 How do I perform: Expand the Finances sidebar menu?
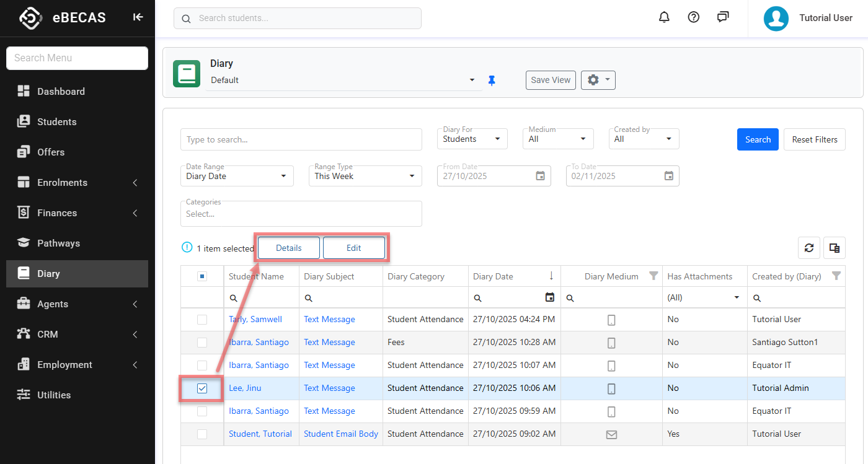click(57, 213)
